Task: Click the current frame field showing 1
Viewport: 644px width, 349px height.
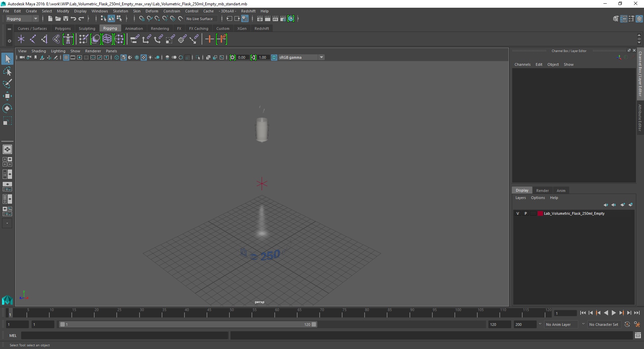Action: click(x=566, y=313)
